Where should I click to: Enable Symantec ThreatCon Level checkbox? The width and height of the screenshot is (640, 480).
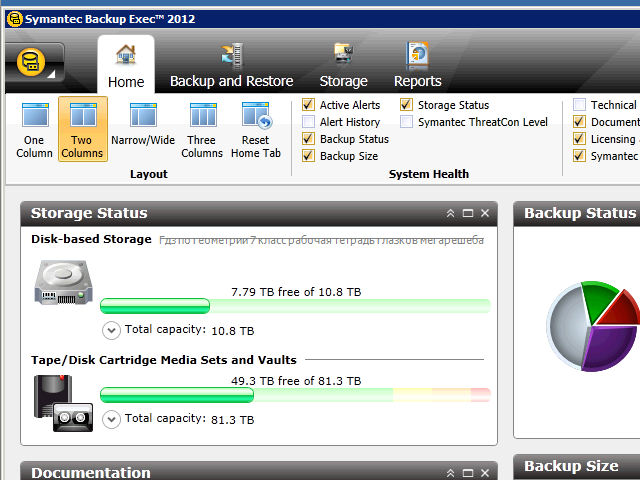point(407,122)
